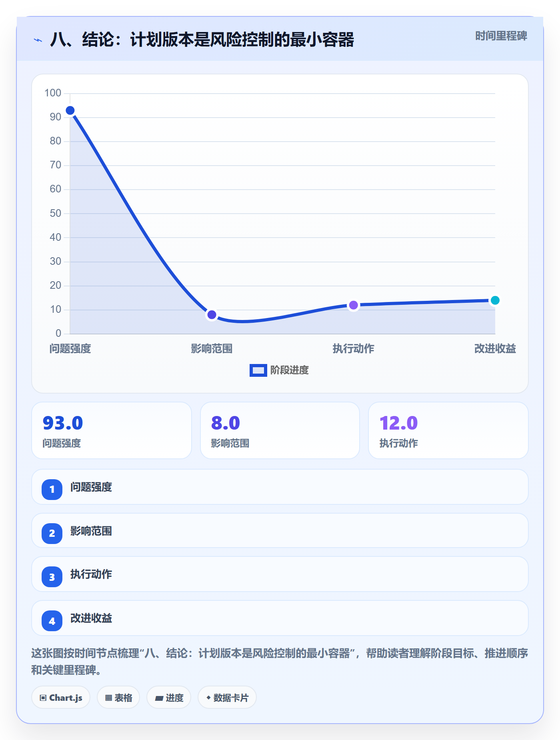This screenshot has height=740, width=560.
Task: Open the 12.0 执行动作 data card
Action: tap(448, 430)
